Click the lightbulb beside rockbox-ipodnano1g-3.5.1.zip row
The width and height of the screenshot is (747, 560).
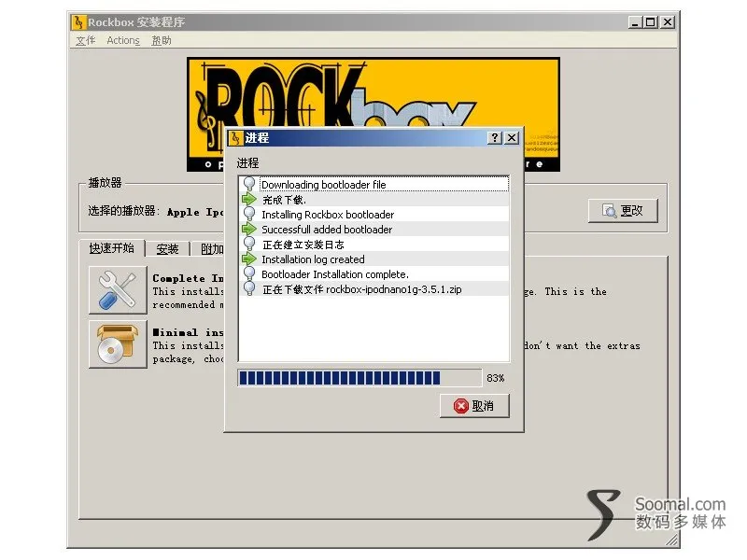(x=249, y=288)
